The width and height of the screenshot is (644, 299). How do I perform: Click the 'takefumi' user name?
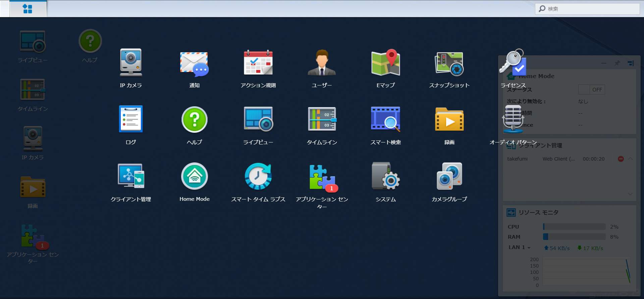pyautogui.click(x=517, y=159)
